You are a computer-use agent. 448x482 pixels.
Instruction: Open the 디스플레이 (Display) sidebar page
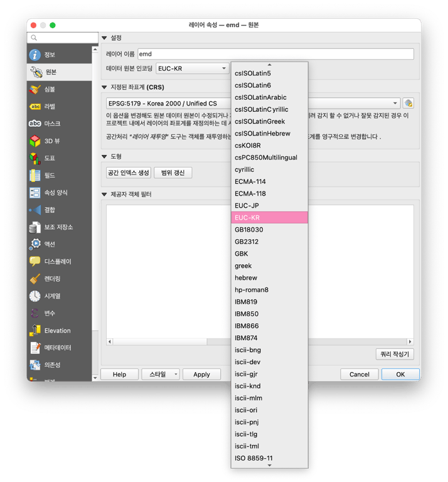[60, 261]
